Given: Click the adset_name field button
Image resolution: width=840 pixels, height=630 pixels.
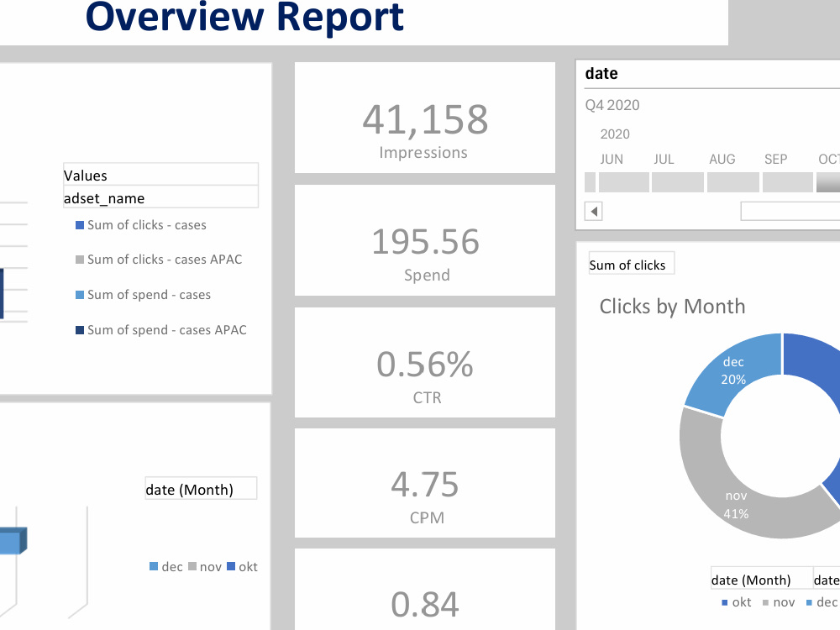Looking at the screenshot, I should pyautogui.click(x=160, y=197).
